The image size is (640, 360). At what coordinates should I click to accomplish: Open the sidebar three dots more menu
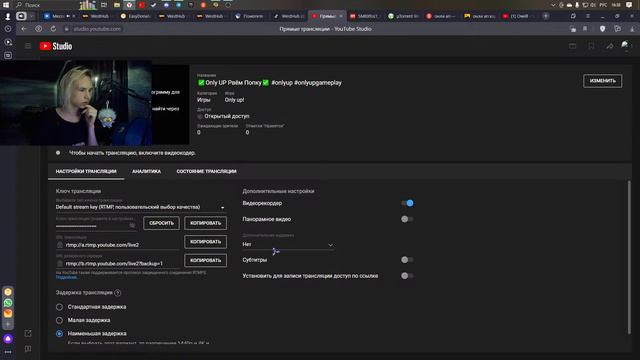[8, 352]
